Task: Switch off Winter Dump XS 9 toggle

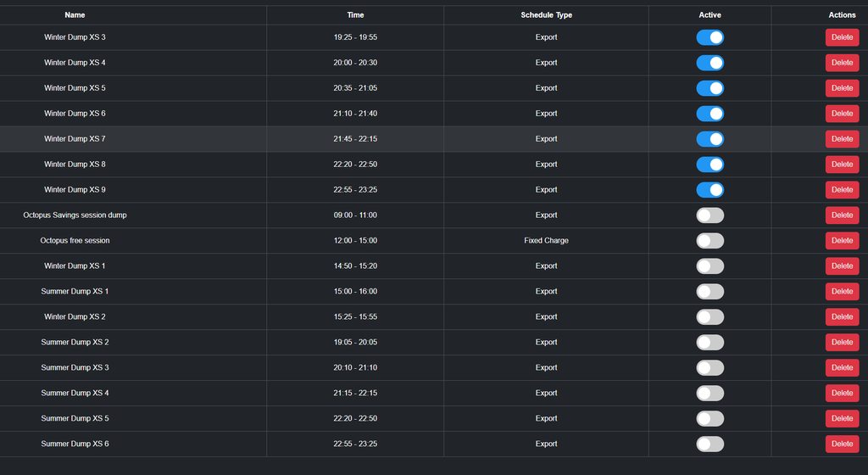Action: [x=709, y=190]
